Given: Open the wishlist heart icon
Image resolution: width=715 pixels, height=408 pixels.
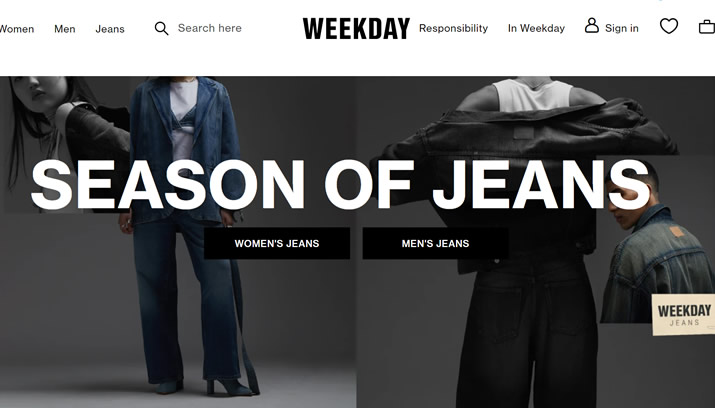Looking at the screenshot, I should click(668, 26).
